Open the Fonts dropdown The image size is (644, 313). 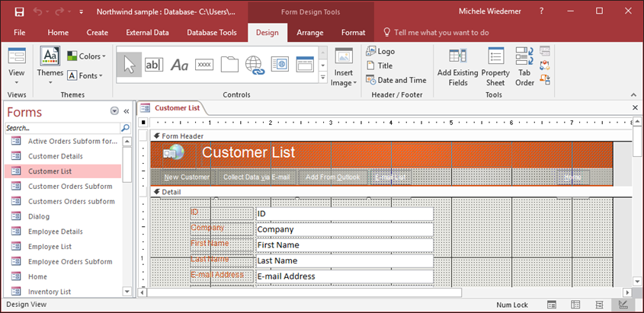[x=85, y=75]
